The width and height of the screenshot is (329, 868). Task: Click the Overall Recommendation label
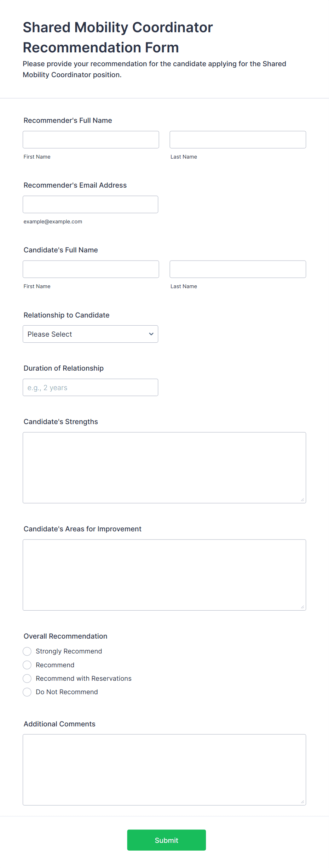click(65, 636)
